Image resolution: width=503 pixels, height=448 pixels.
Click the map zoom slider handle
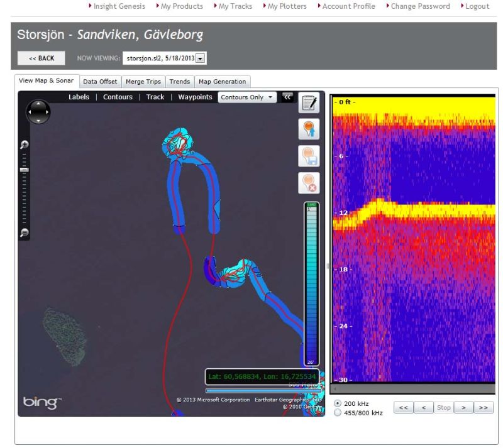coord(25,170)
